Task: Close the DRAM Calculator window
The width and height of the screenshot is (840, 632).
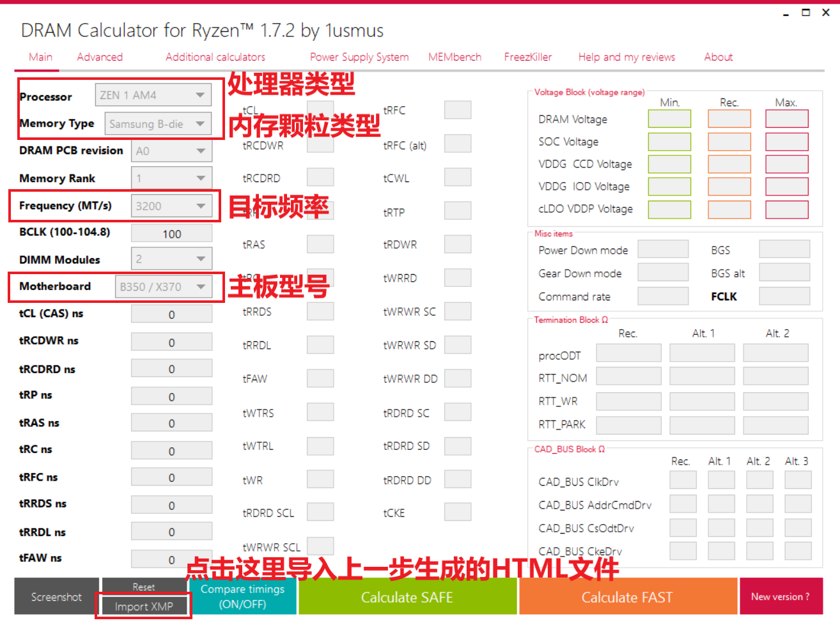Action: click(x=826, y=13)
